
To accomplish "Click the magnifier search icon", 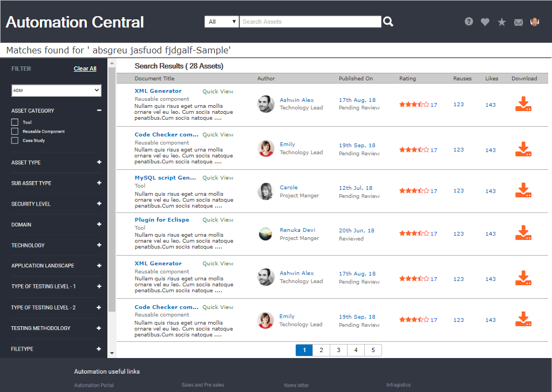I will pyautogui.click(x=388, y=22).
